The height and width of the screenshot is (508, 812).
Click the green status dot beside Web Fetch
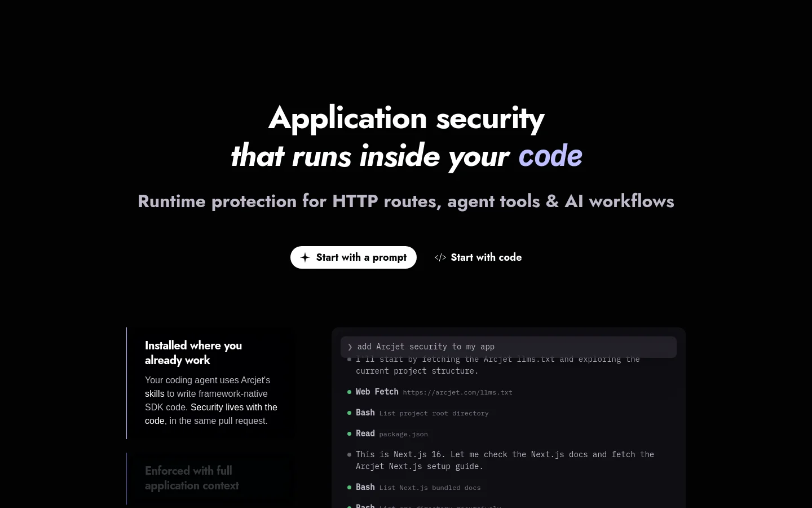pos(350,392)
